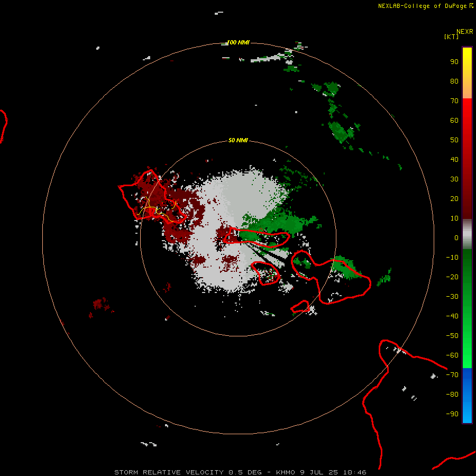
Task: Click the 10:46 timestamp in the caption
Action: coord(354,472)
